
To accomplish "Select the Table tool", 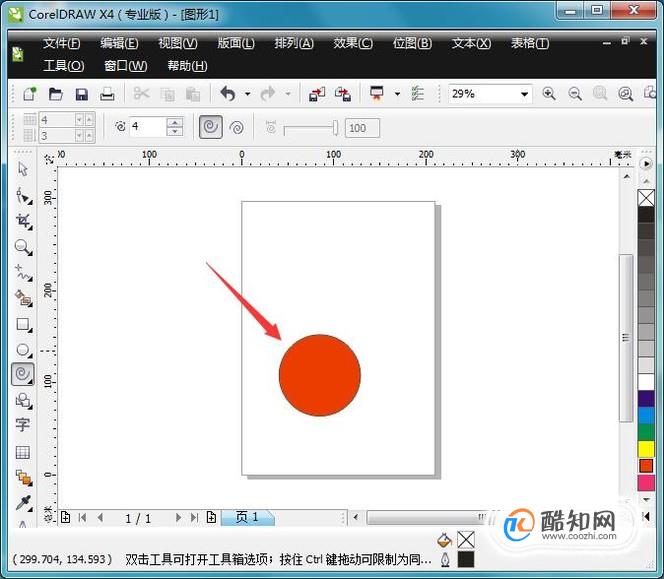I will tap(23, 452).
